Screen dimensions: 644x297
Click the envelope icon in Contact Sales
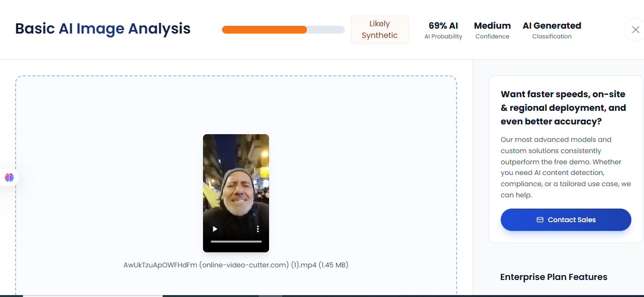[540, 220]
